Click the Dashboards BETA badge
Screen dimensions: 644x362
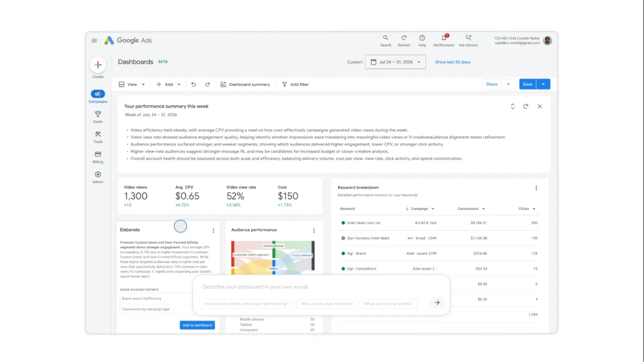[x=163, y=62]
